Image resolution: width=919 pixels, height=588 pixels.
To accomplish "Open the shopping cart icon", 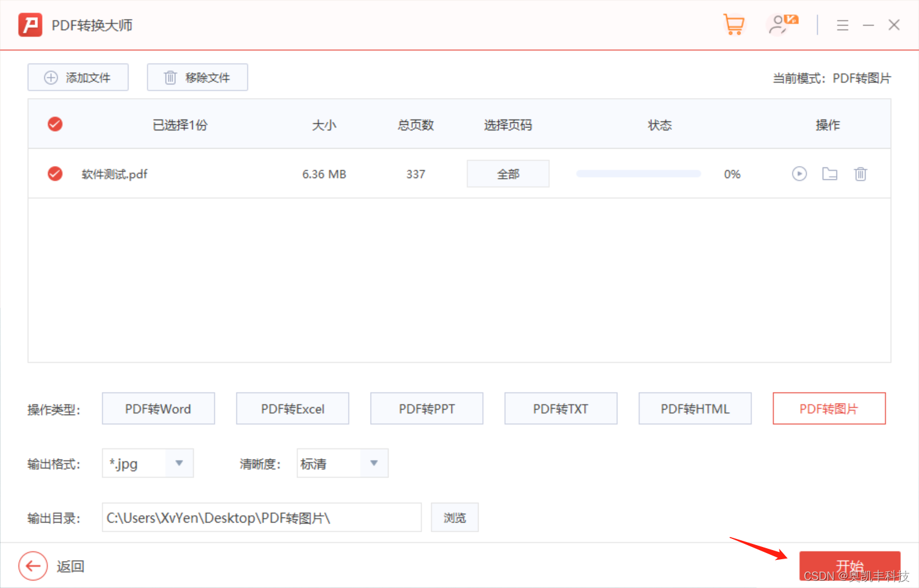I will pyautogui.click(x=733, y=24).
